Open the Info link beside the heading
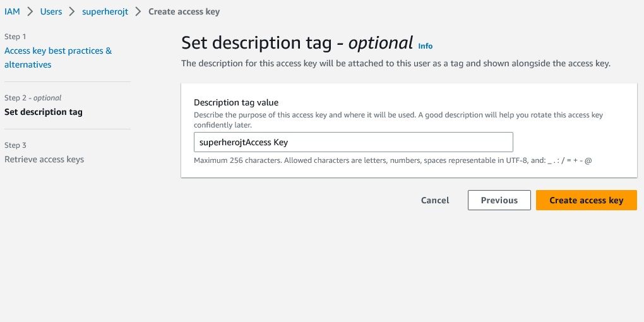This screenshot has height=322, width=644. tap(426, 46)
